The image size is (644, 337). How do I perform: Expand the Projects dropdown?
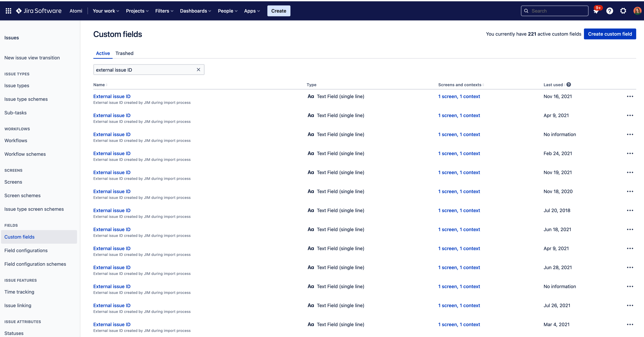click(x=137, y=11)
